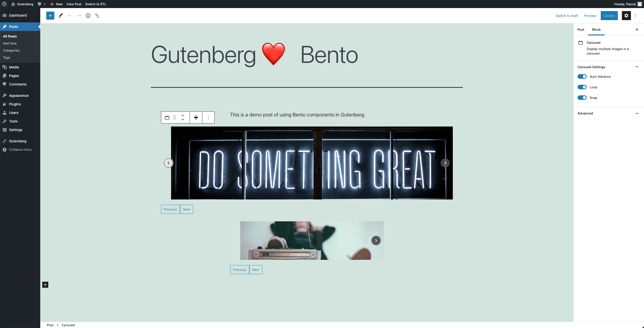
Task: Click the Gutenberg Bento post title
Action: click(254, 55)
